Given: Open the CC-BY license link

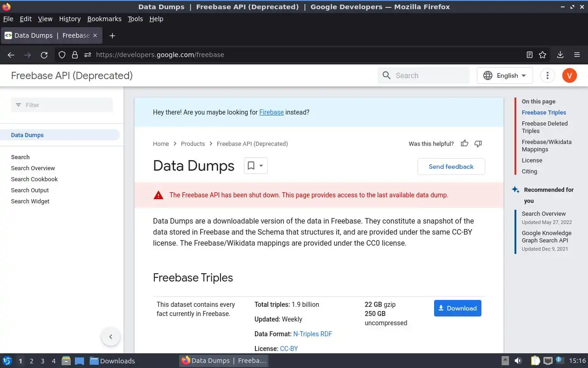Looking at the screenshot, I should (x=289, y=349).
